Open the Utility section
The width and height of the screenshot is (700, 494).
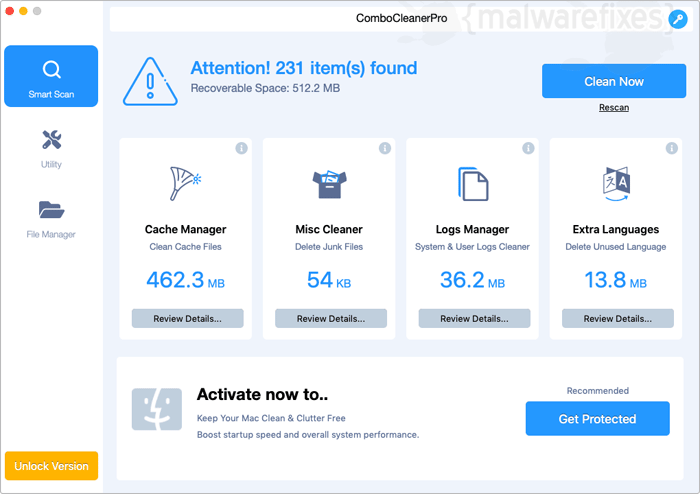click(x=51, y=149)
